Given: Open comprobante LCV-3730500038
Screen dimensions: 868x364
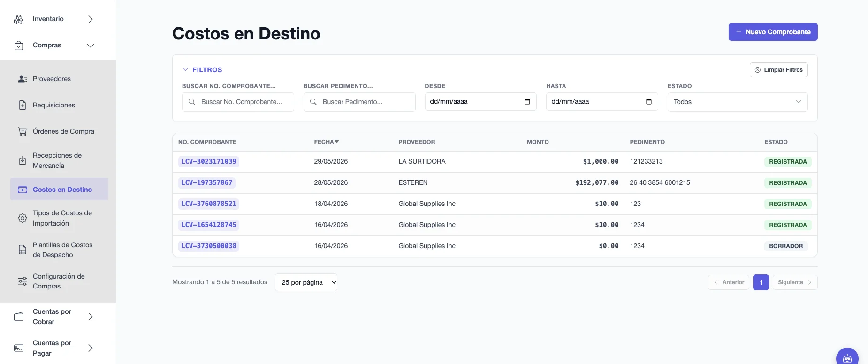Looking at the screenshot, I should pyautogui.click(x=209, y=246).
